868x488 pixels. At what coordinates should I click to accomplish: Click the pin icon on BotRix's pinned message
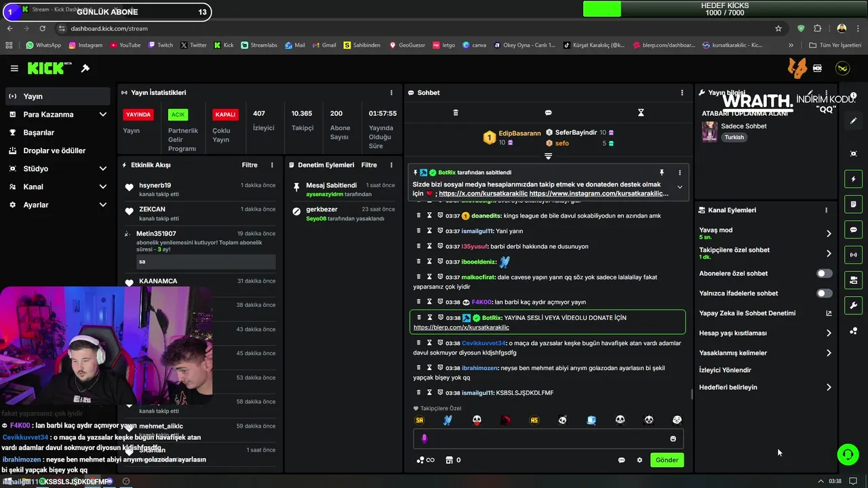coord(662,173)
